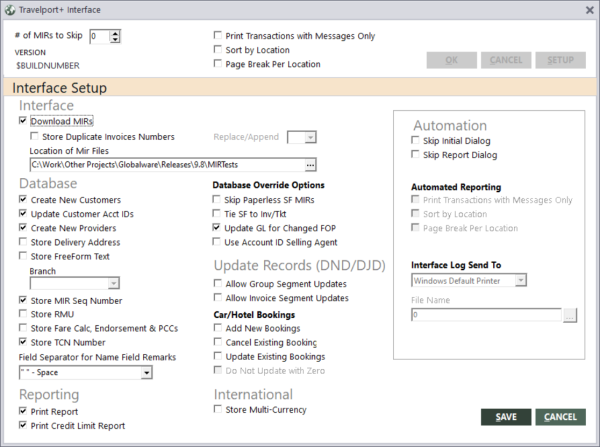Enable Add New Bookings
The height and width of the screenshot is (447, 600).
(x=218, y=328)
